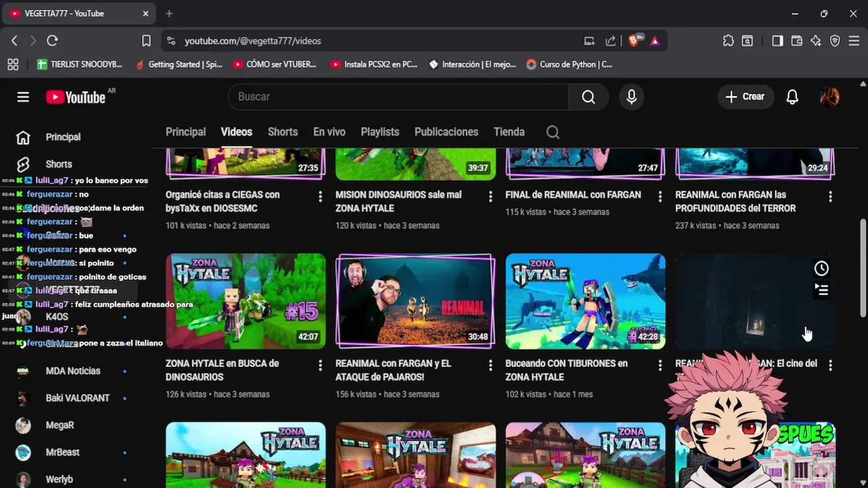Open Brave Rewards triangle icon
868x488 pixels.
[654, 41]
